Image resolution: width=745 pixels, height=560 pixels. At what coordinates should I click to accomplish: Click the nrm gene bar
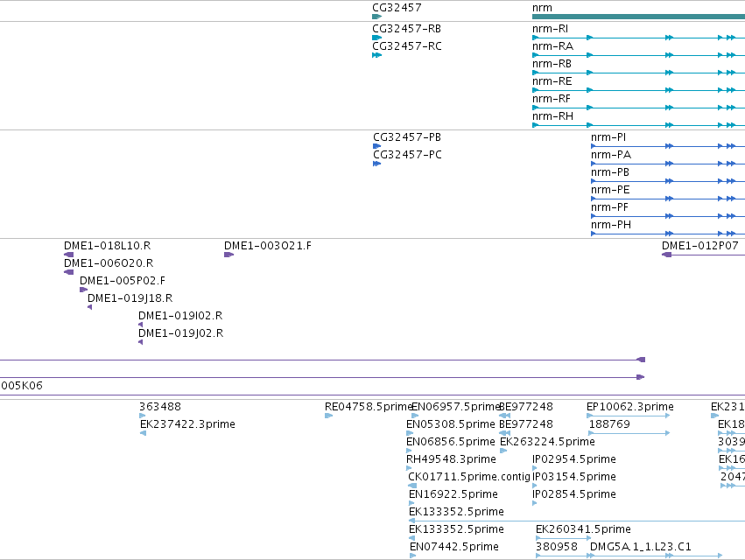pyautogui.click(x=638, y=17)
